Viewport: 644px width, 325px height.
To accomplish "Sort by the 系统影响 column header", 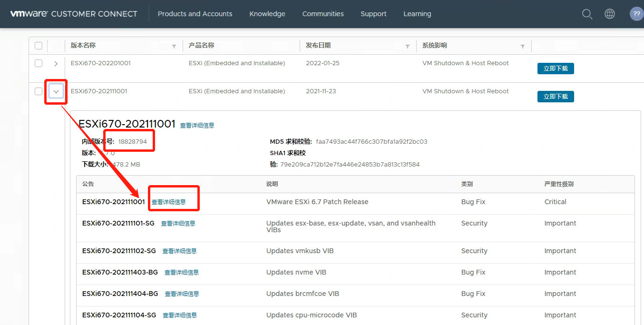I will 435,45.
